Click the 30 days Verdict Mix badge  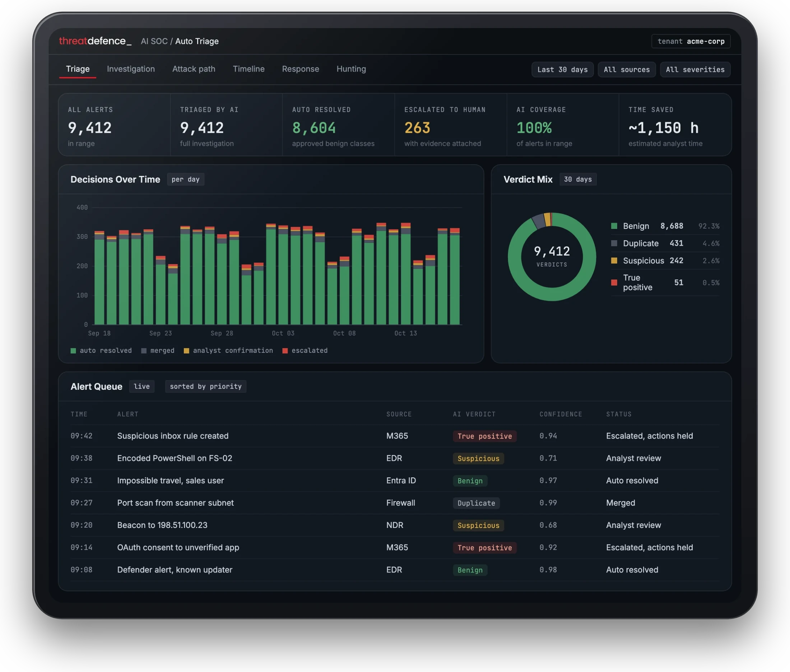coord(578,179)
